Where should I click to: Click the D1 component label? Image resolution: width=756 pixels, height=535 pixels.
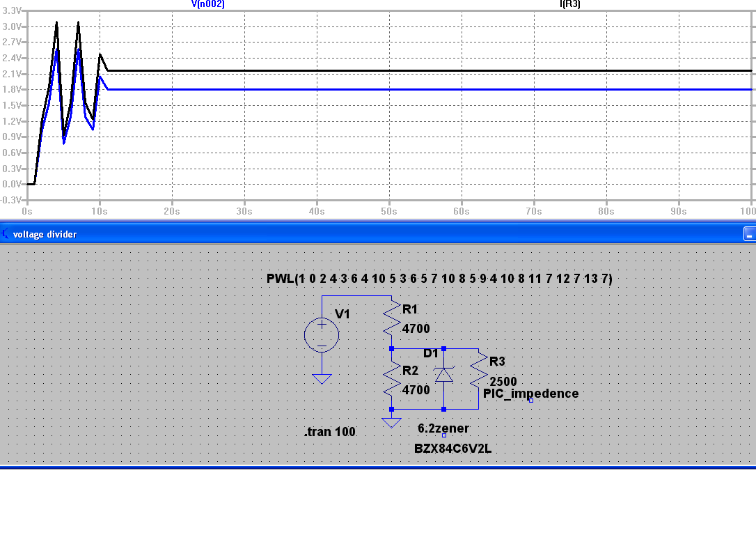430,354
